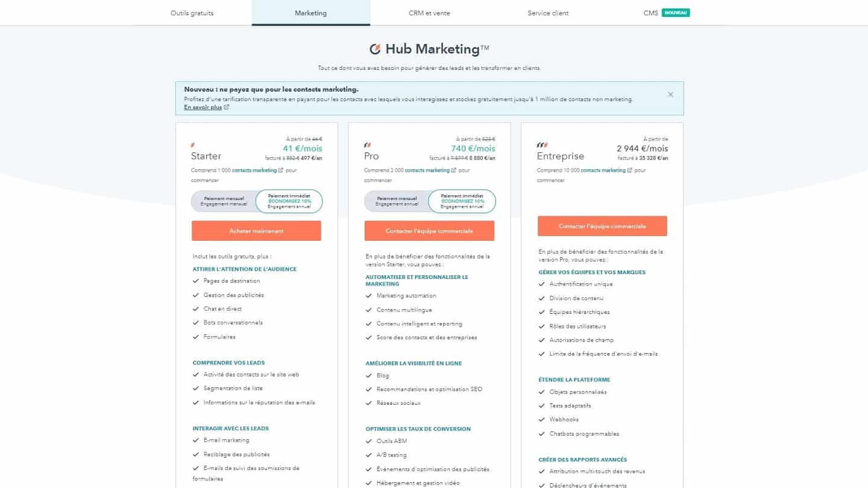Switch to CRM et vente tab

(429, 13)
